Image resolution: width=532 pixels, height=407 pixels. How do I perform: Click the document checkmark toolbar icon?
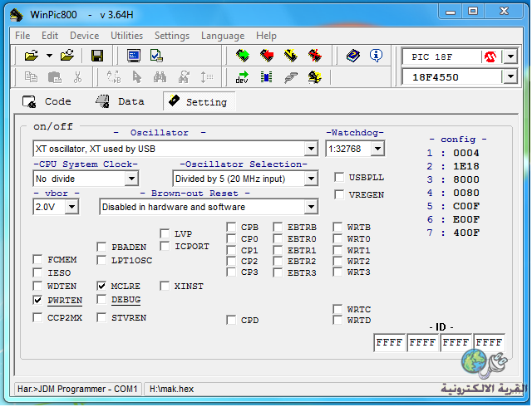click(x=156, y=56)
